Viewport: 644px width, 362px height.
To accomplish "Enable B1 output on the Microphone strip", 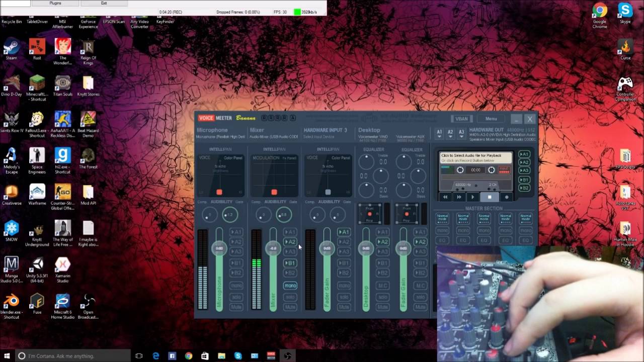I will pos(236,263).
